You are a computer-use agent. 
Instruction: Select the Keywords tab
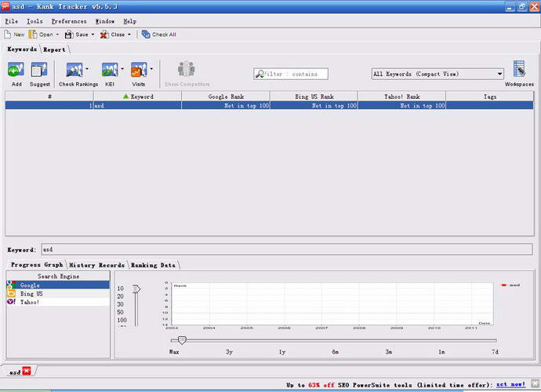[x=22, y=49]
